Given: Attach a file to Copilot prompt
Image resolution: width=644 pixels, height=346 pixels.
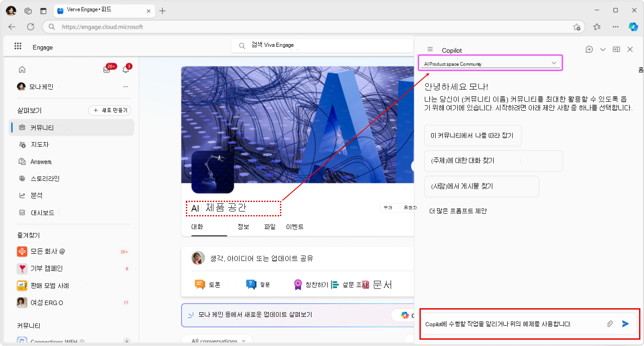Looking at the screenshot, I should click(x=610, y=324).
